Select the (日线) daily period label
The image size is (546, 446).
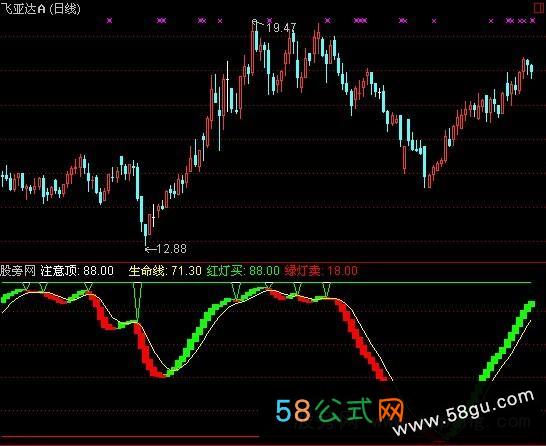[x=65, y=8]
